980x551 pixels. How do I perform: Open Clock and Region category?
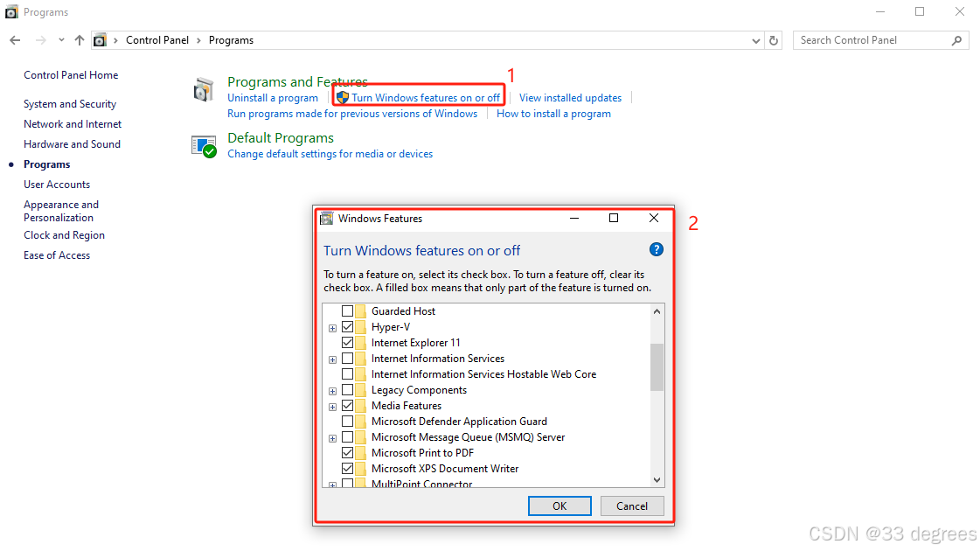pyautogui.click(x=65, y=235)
